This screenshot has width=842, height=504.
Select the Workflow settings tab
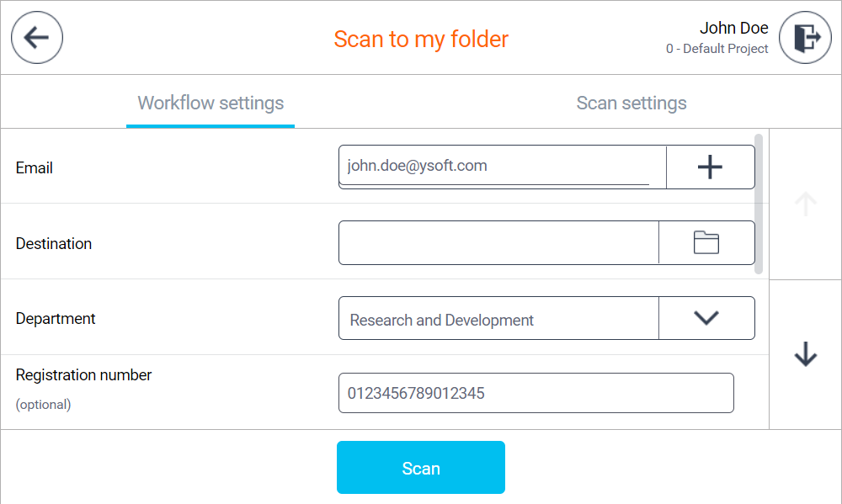(210, 103)
